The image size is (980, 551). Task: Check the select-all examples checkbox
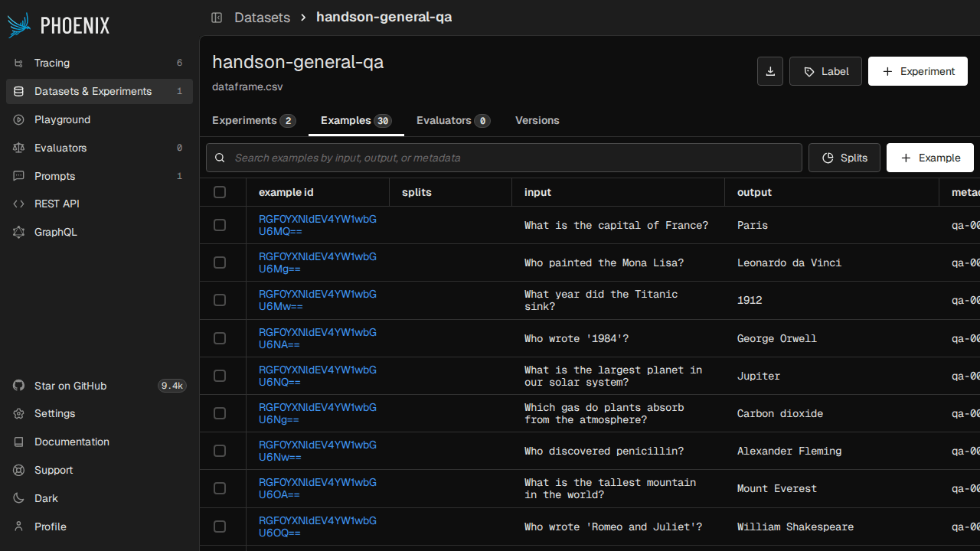pos(220,192)
